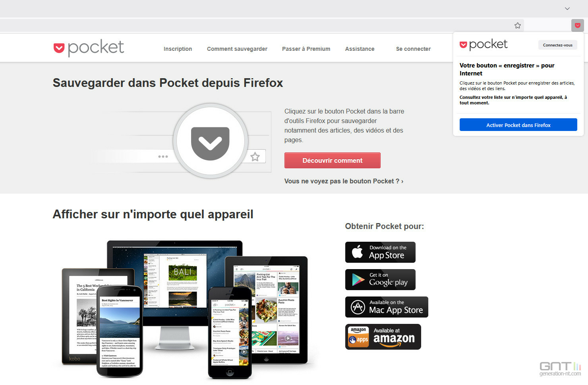Select Se connecter in header
The width and height of the screenshot is (588, 385).
coord(413,49)
